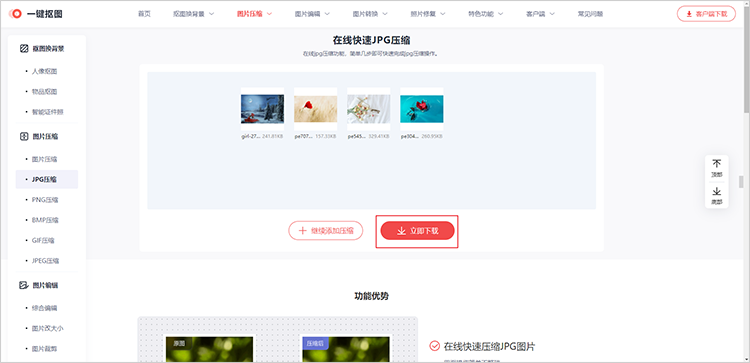The image size is (750, 363).
Task: Select 图片裁剪 in sidebar
Action: coord(44,349)
